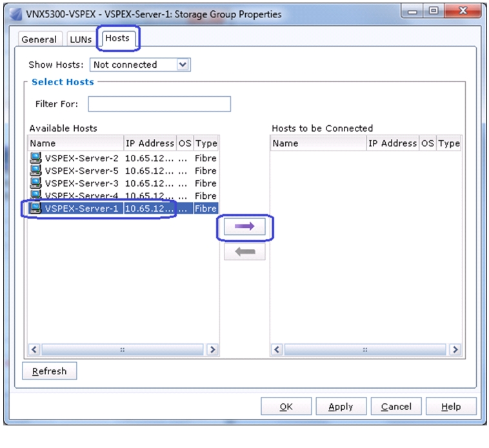This screenshot has width=489, height=448.
Task: Click the VSPEX-Server-2 host icon
Action: 35,158
